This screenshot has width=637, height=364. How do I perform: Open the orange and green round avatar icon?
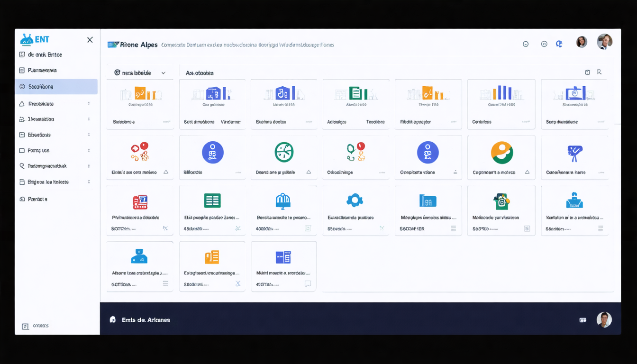(502, 153)
